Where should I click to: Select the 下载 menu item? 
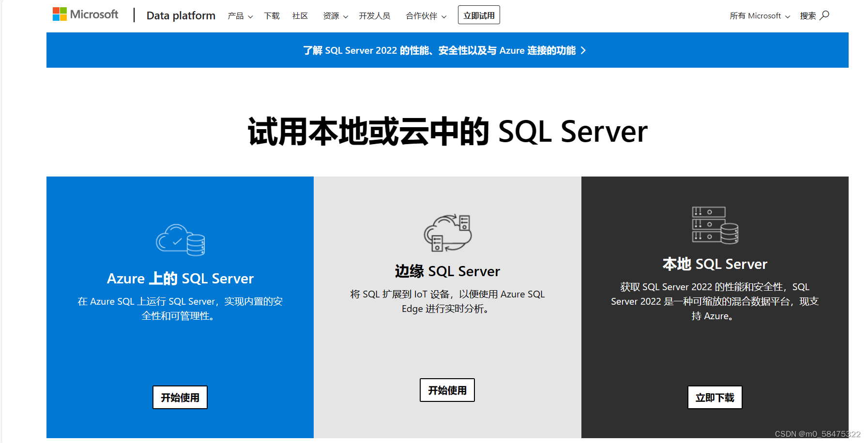point(271,16)
